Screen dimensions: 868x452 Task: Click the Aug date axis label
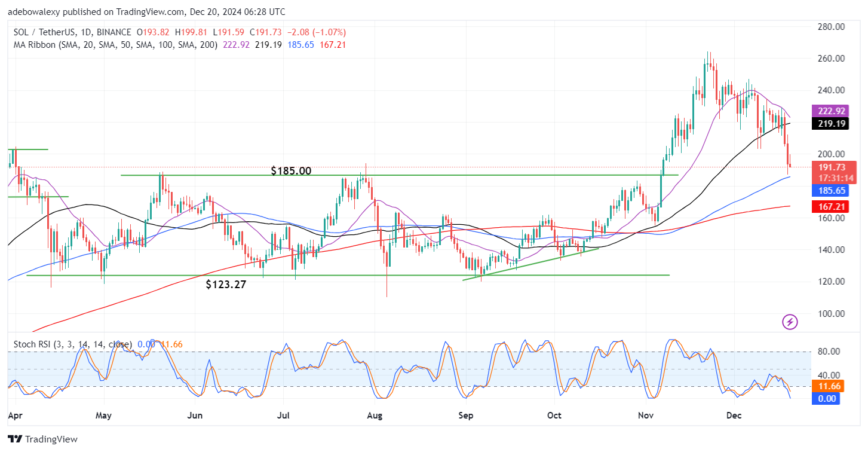click(x=375, y=414)
